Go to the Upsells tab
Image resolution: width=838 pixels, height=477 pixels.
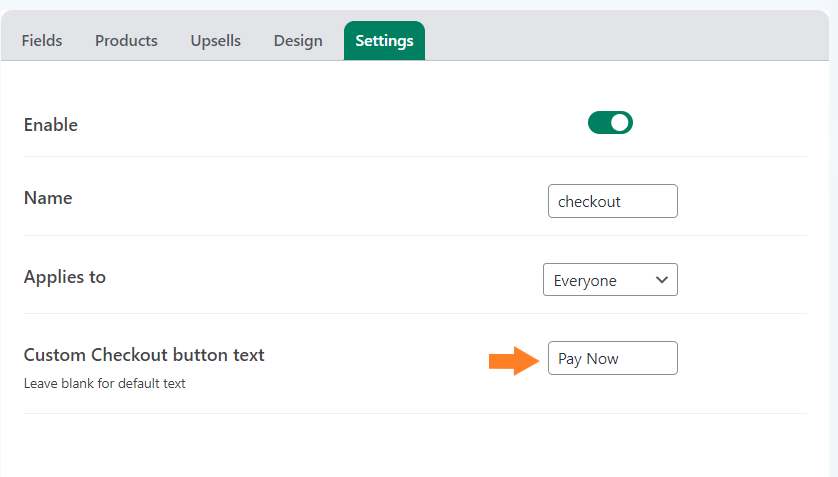click(215, 41)
